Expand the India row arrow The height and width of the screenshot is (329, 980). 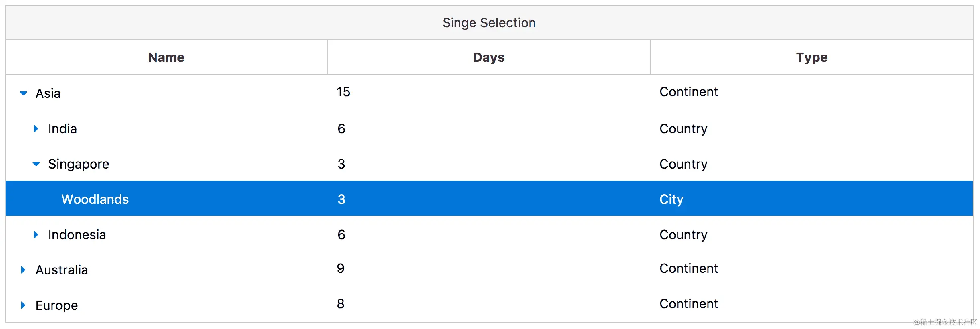[x=36, y=129]
